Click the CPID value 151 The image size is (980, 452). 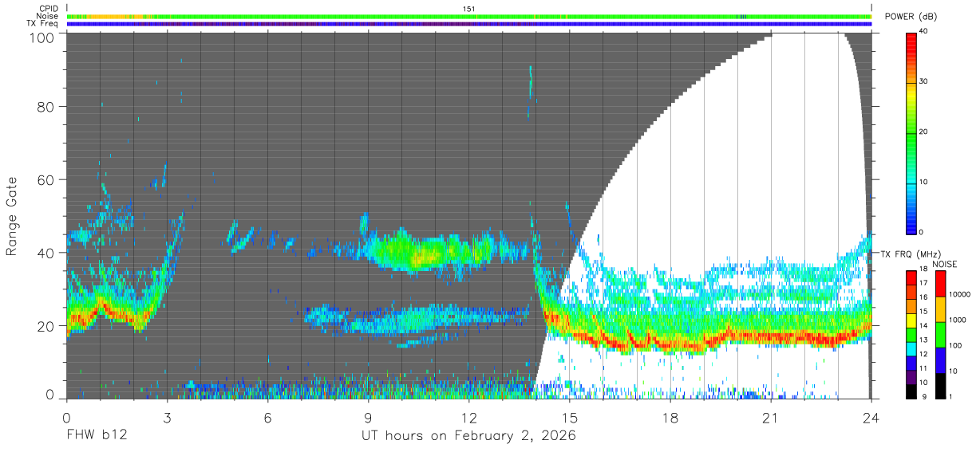[x=469, y=8]
